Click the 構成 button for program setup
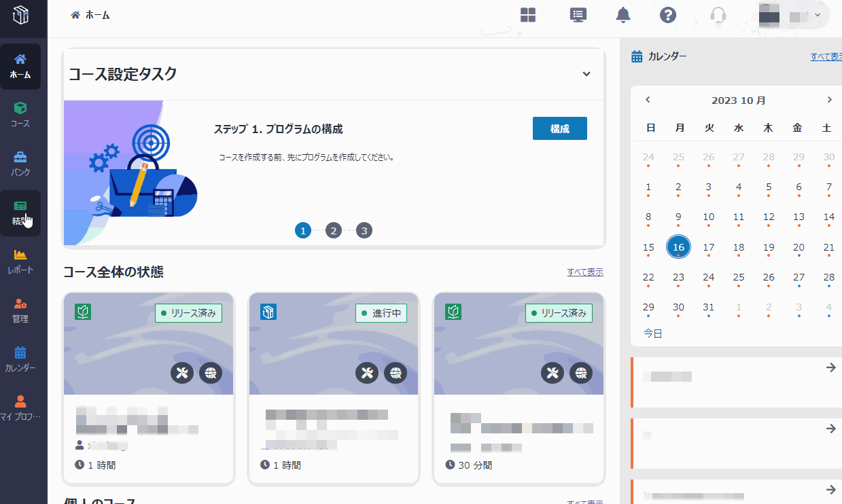Viewport: 842px width, 504px height. tap(559, 128)
